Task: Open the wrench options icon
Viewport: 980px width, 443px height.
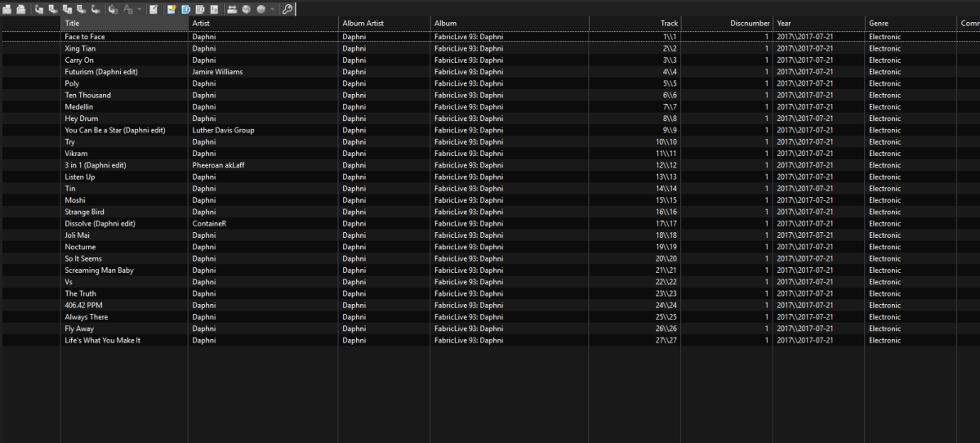Action: [x=287, y=10]
